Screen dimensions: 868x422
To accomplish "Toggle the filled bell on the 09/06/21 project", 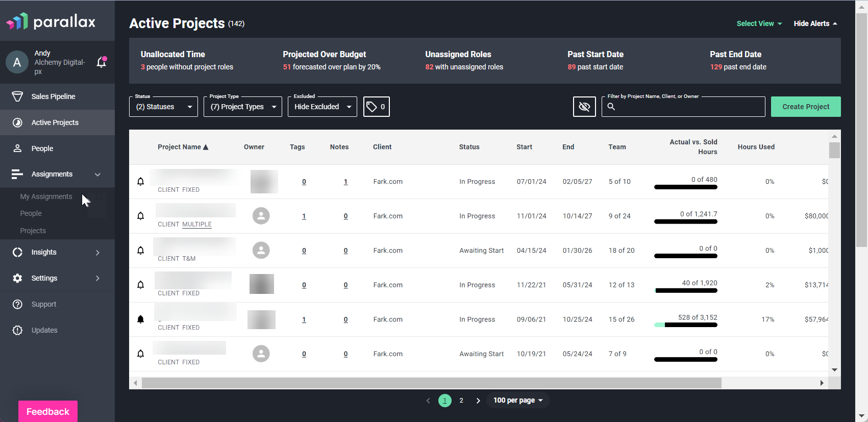I will pyautogui.click(x=141, y=319).
